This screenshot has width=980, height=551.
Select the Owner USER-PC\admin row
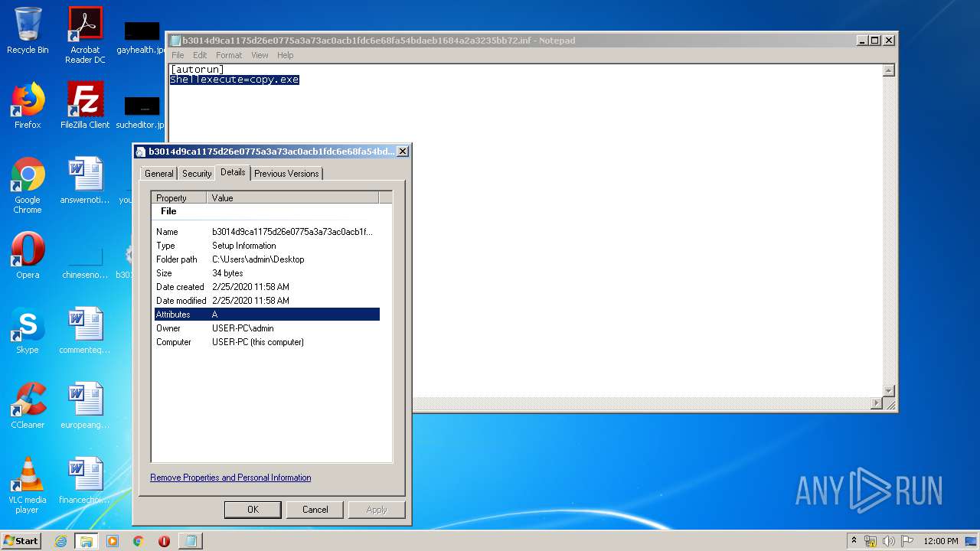click(x=267, y=328)
